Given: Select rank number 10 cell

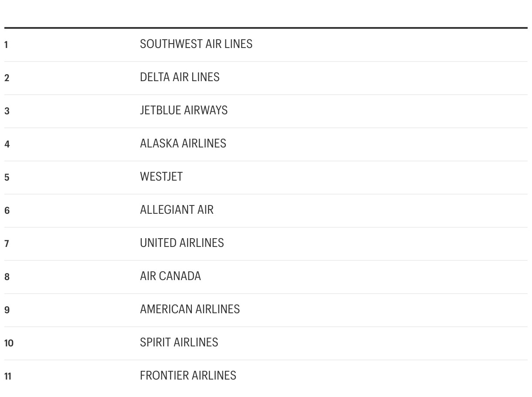Looking at the screenshot, I should tap(9, 343).
